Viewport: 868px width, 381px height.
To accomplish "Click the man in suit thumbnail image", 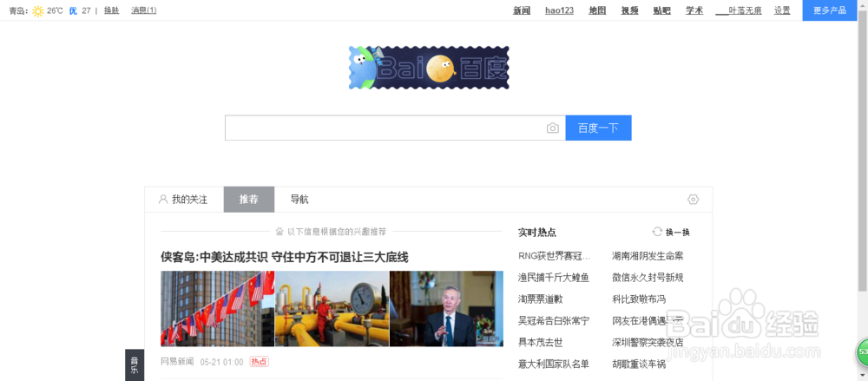I will click(x=446, y=308).
